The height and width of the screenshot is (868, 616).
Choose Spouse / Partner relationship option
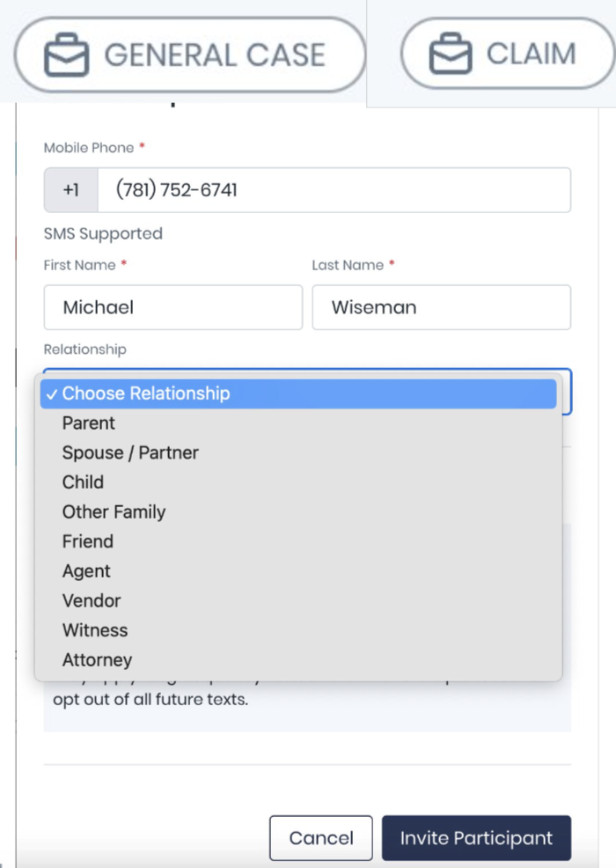[x=130, y=453]
